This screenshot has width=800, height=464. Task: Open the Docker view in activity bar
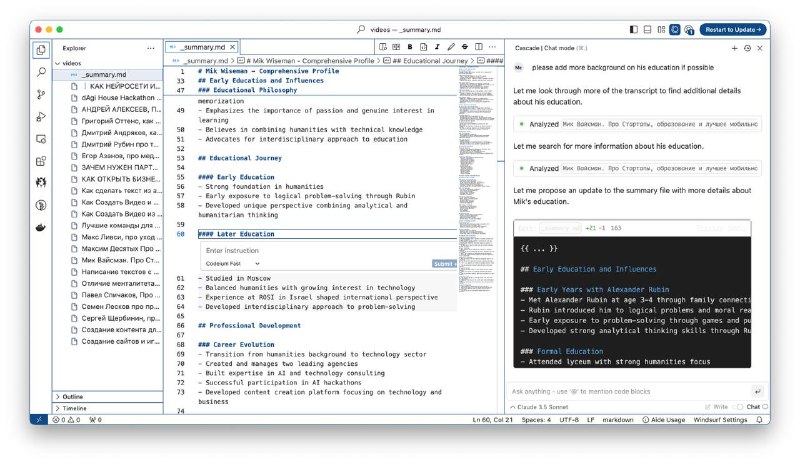coord(41,227)
